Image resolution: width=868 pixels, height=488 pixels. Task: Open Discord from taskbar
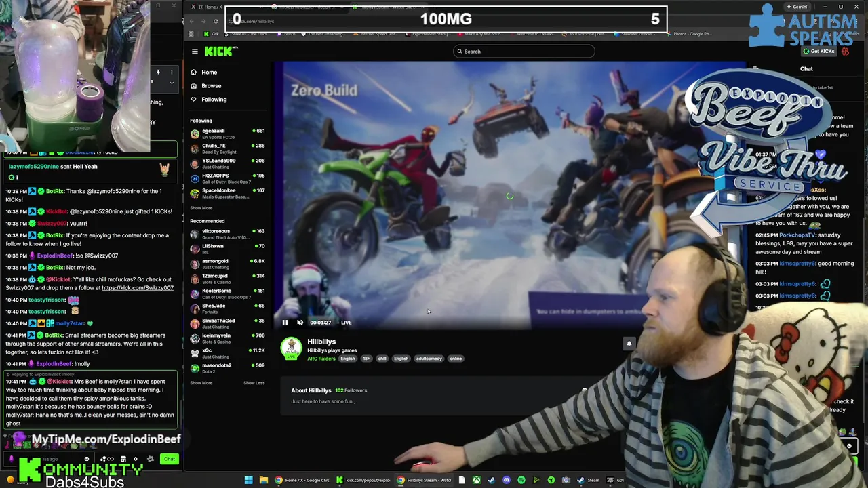pyautogui.click(x=507, y=480)
